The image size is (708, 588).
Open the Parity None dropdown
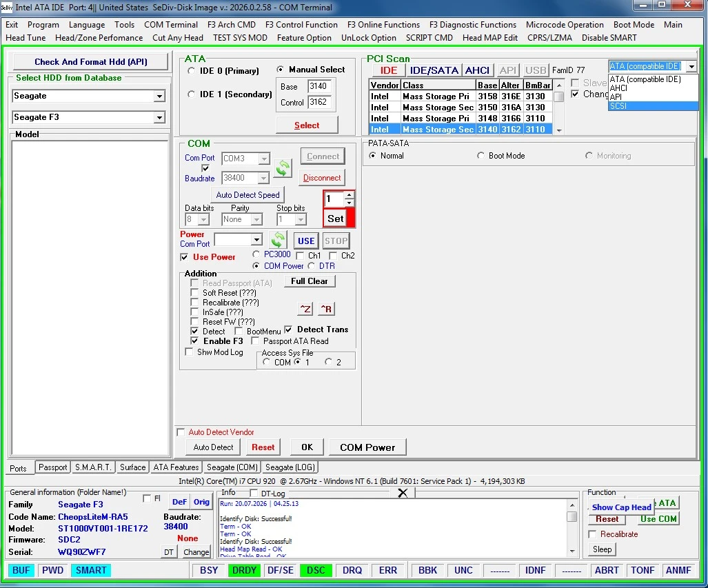click(x=256, y=219)
